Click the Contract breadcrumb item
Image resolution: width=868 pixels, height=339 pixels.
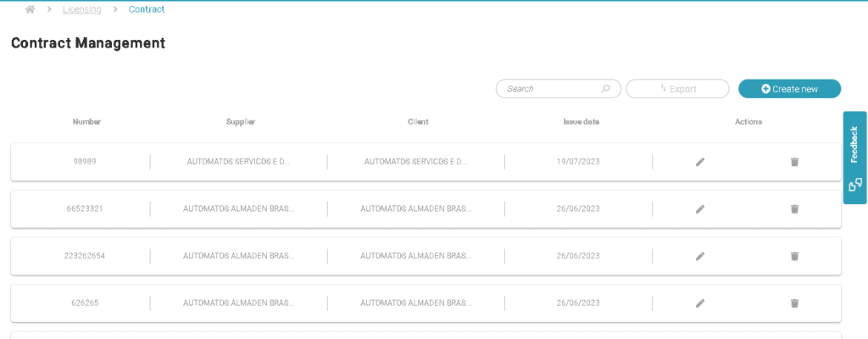[147, 9]
